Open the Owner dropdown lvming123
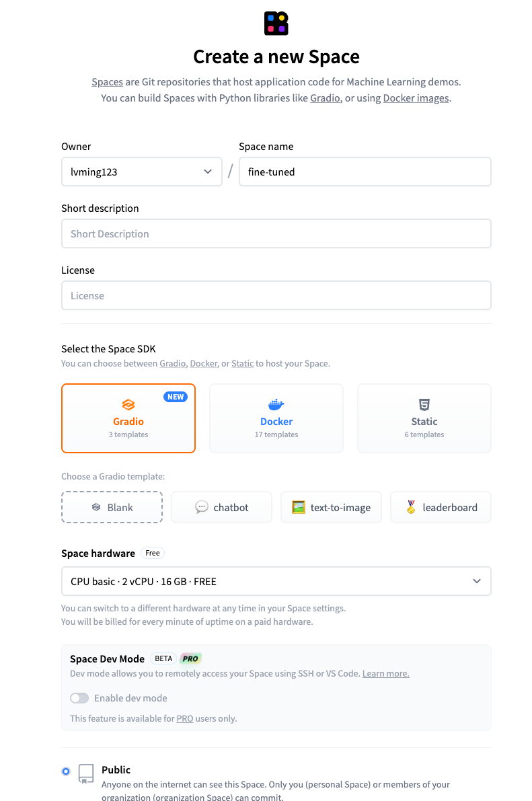Image resolution: width=532 pixels, height=801 pixels. (x=141, y=171)
